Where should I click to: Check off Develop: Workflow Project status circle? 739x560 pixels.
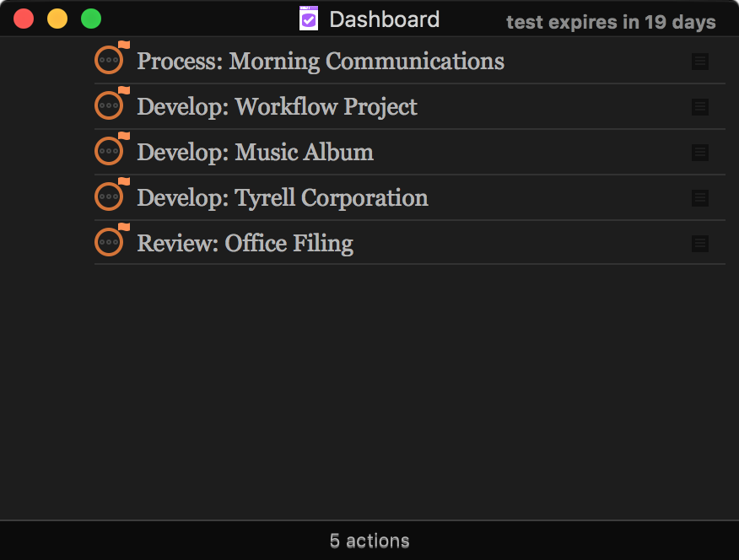pos(109,105)
